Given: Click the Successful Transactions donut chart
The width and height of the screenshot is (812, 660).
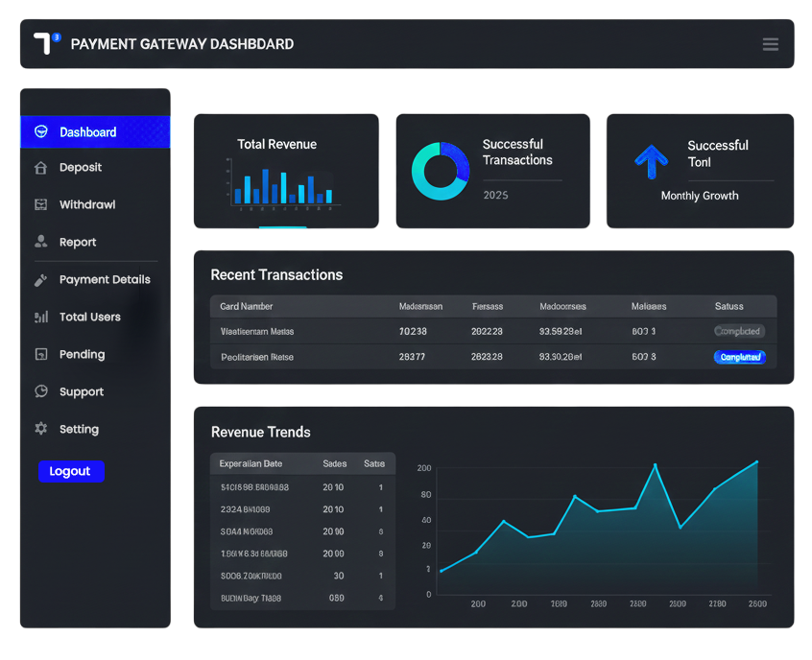Looking at the screenshot, I should (x=440, y=172).
